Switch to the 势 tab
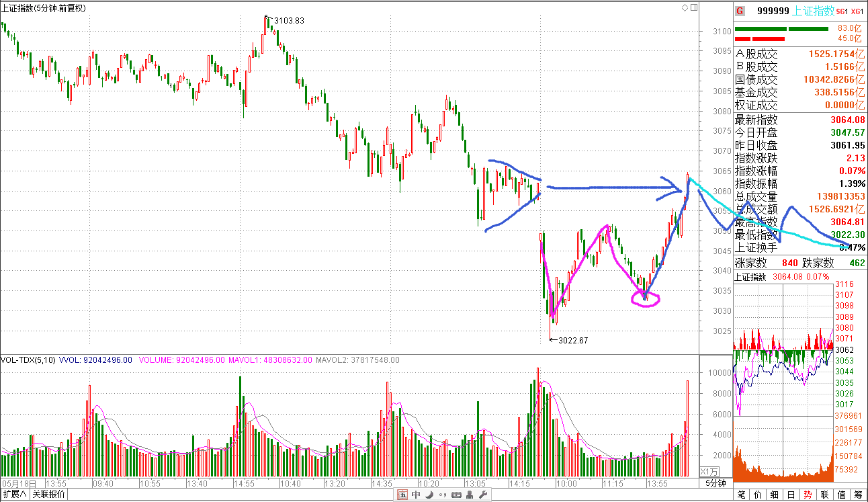868x502 pixels. [x=808, y=495]
